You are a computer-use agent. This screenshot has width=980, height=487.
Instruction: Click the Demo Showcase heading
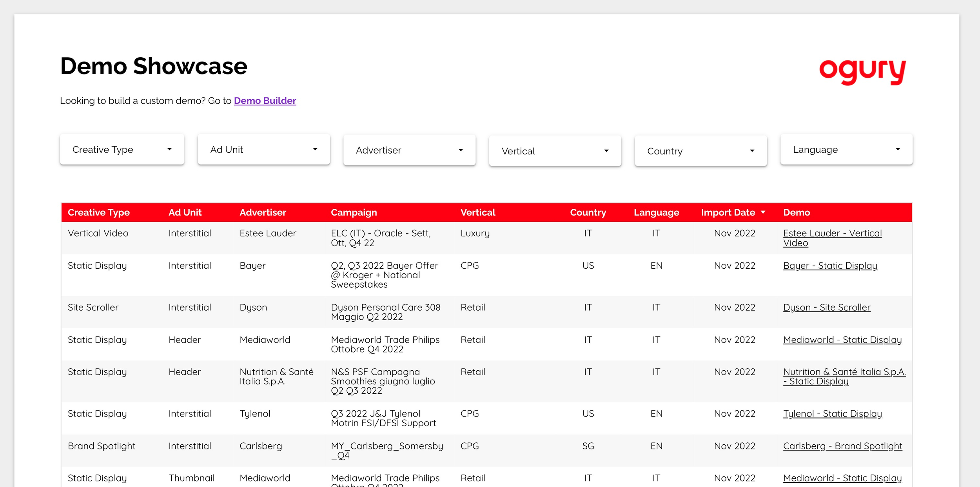154,66
